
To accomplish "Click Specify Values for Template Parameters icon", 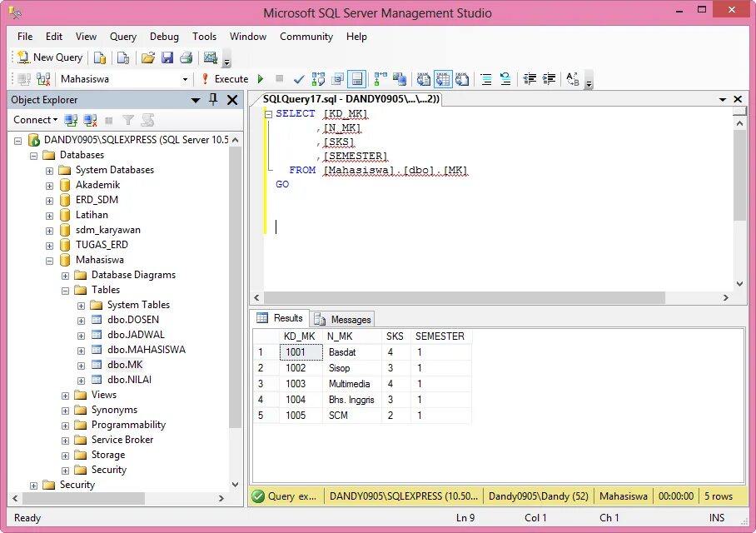I will click(x=572, y=79).
